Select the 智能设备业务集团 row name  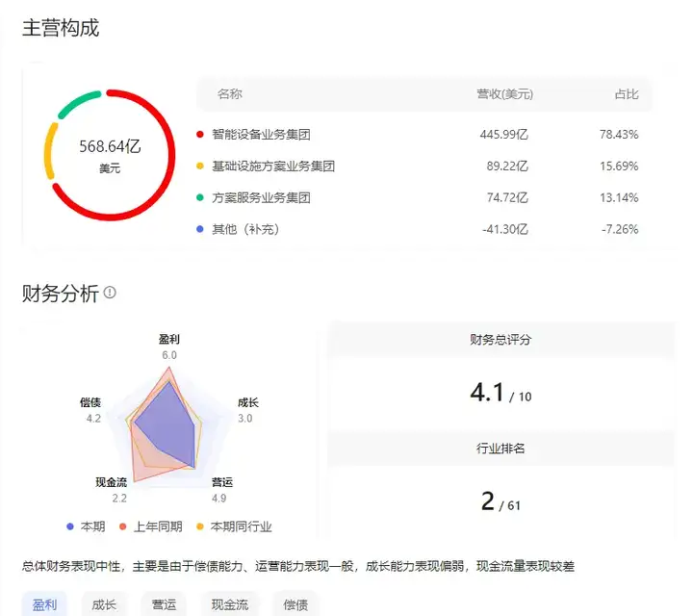[261, 135]
